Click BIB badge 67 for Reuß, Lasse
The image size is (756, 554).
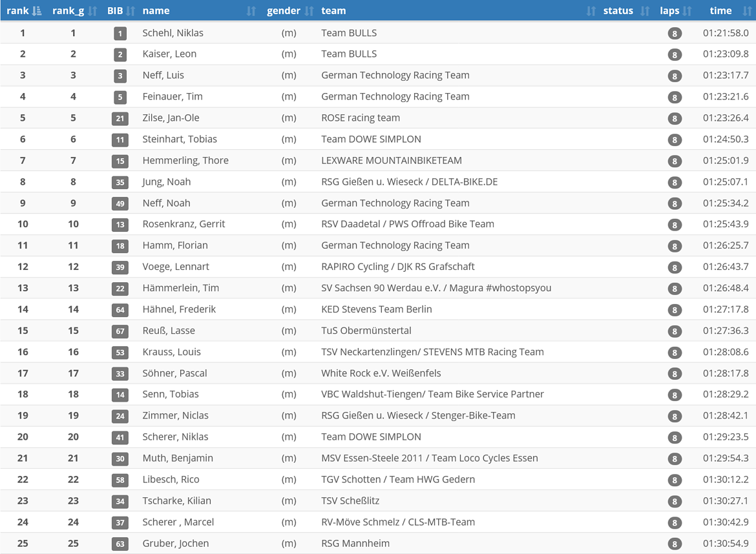(x=120, y=331)
